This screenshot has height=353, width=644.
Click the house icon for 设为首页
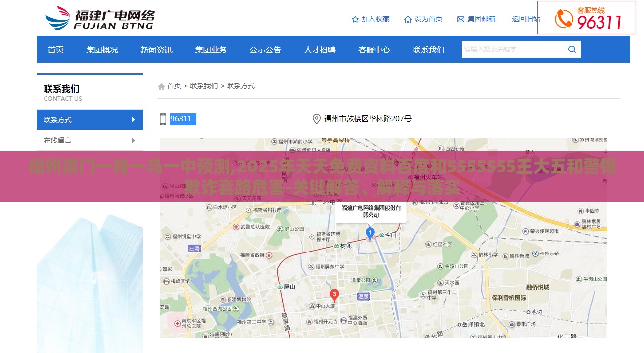pyautogui.click(x=408, y=19)
